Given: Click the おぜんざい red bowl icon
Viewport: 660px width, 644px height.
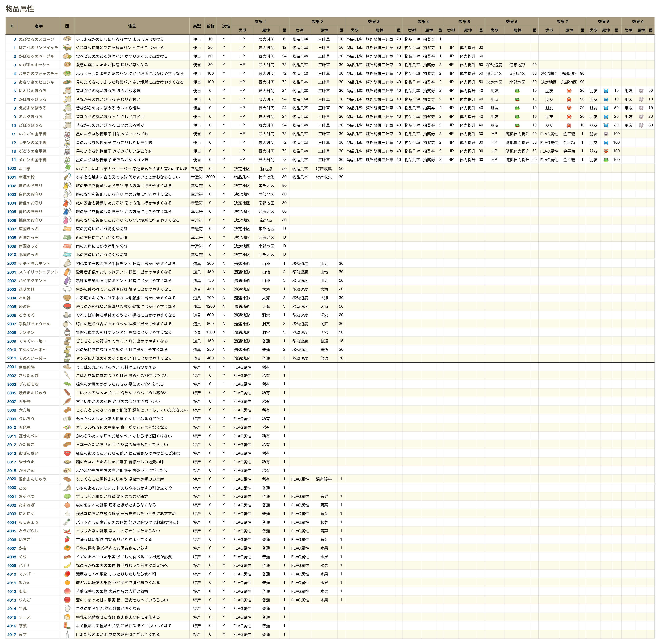Looking at the screenshot, I should pyautogui.click(x=67, y=453).
